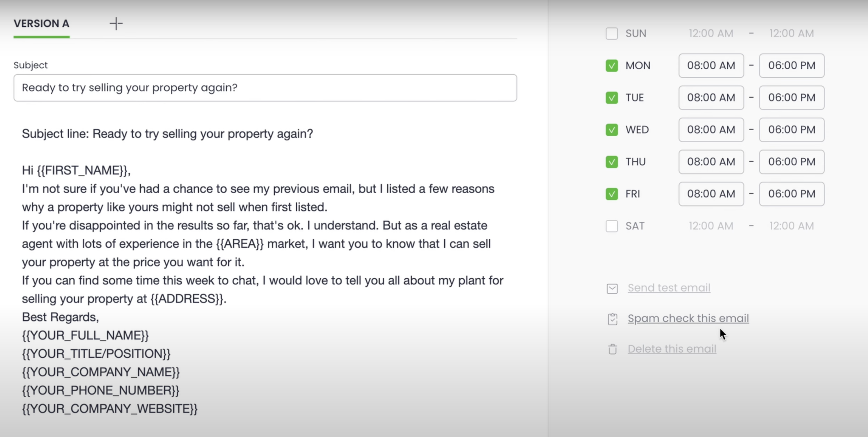Add a new email version with the plus icon

click(116, 23)
